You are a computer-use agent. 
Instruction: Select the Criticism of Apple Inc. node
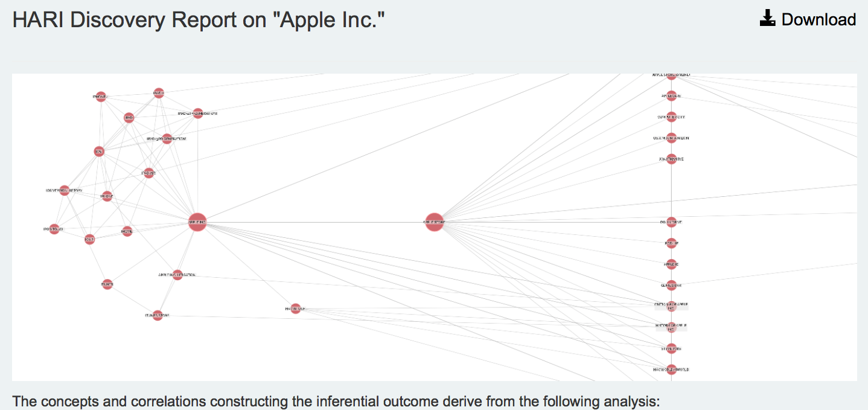[x=671, y=306]
